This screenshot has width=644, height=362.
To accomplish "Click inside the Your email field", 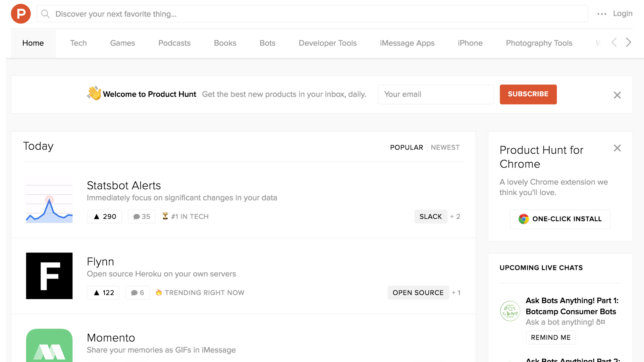I will tap(435, 94).
